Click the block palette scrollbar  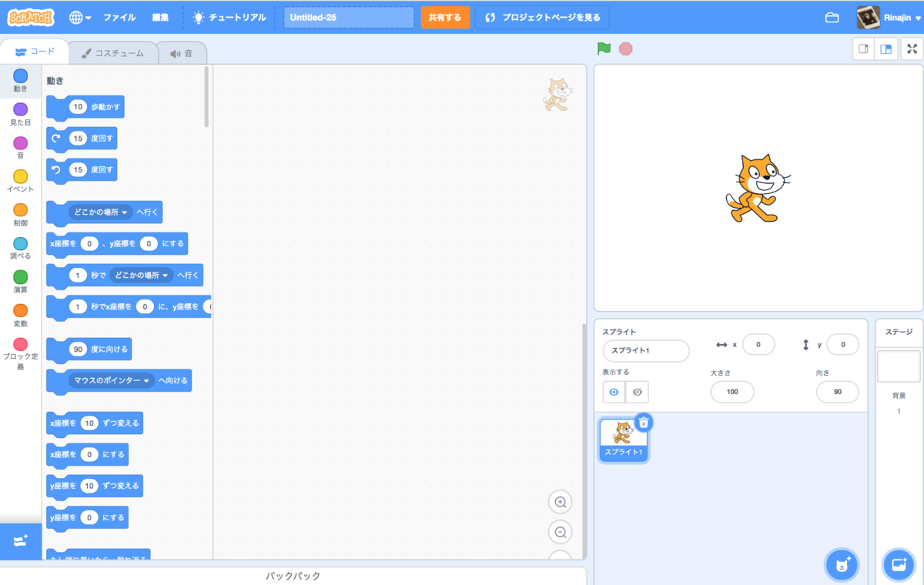pyautogui.click(x=206, y=97)
